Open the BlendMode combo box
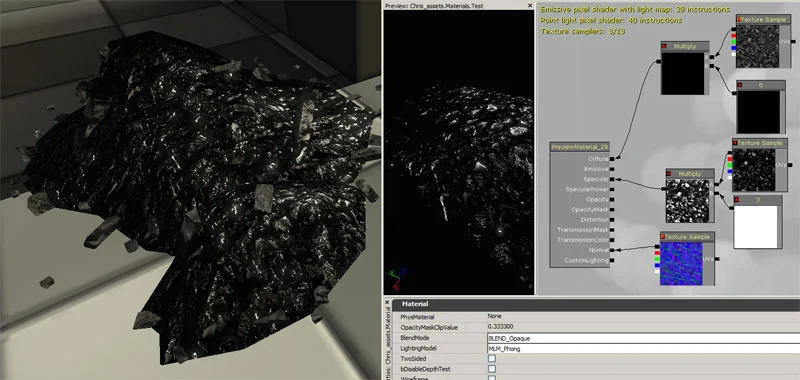800x380 pixels. coord(643,338)
